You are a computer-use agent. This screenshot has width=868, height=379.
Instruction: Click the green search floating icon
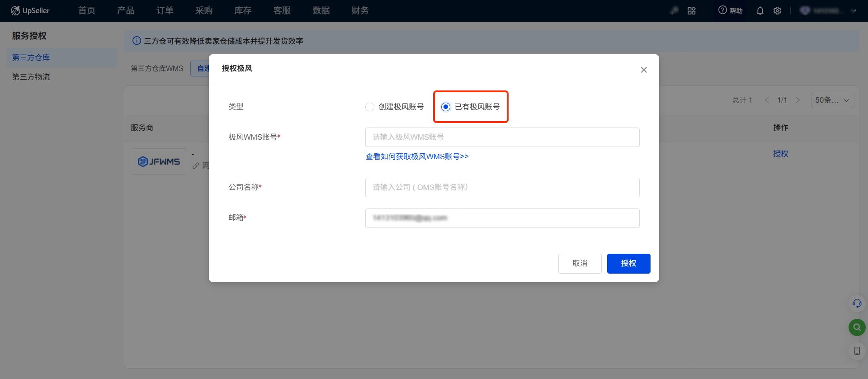pos(857,327)
